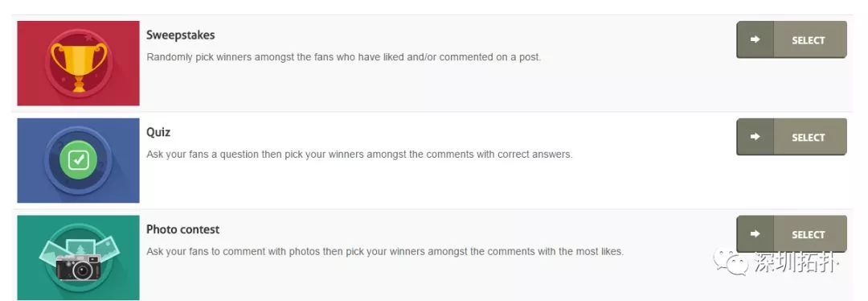This screenshot has width=868, height=301.
Task: Select the Quiz contest type
Action: click(x=792, y=136)
